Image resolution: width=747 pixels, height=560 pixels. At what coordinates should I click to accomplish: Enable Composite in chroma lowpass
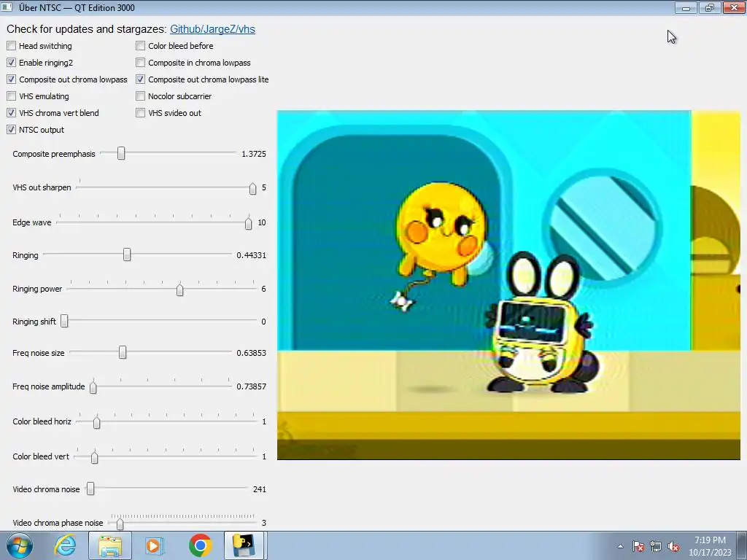click(140, 63)
